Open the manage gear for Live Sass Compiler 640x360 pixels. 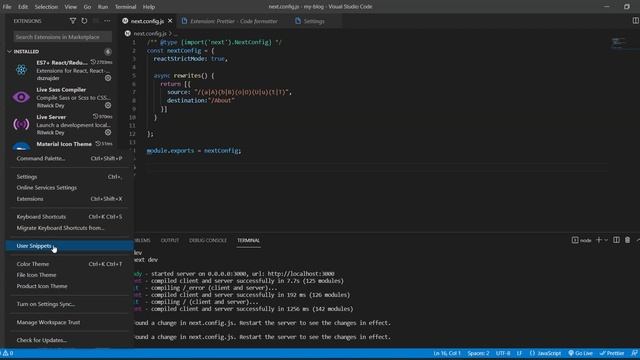[x=108, y=105]
